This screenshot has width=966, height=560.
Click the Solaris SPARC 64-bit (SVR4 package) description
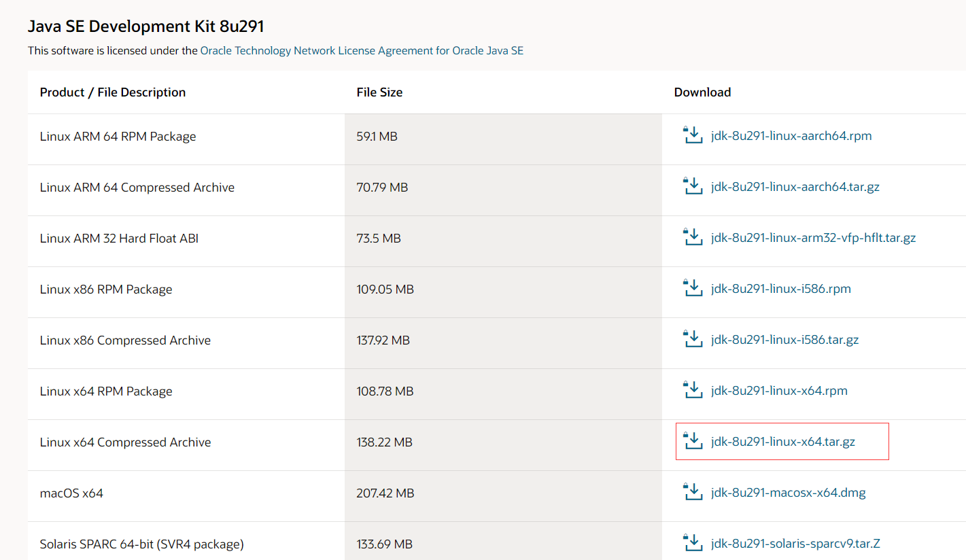point(142,544)
